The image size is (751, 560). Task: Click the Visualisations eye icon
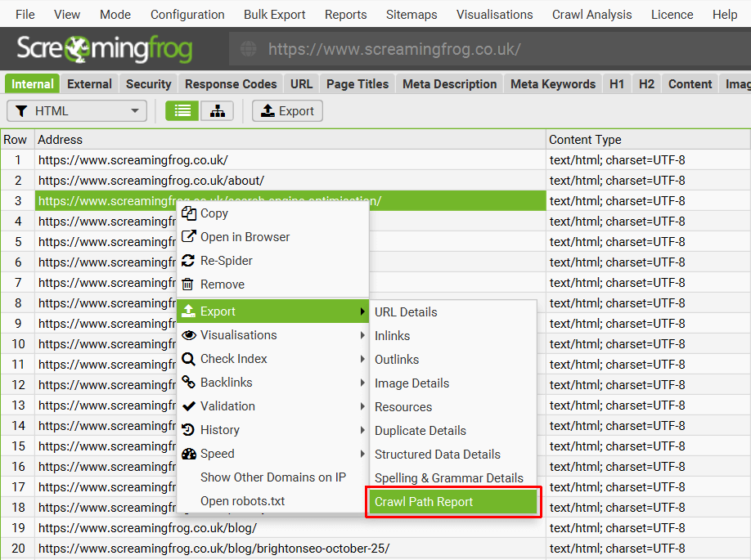click(189, 335)
